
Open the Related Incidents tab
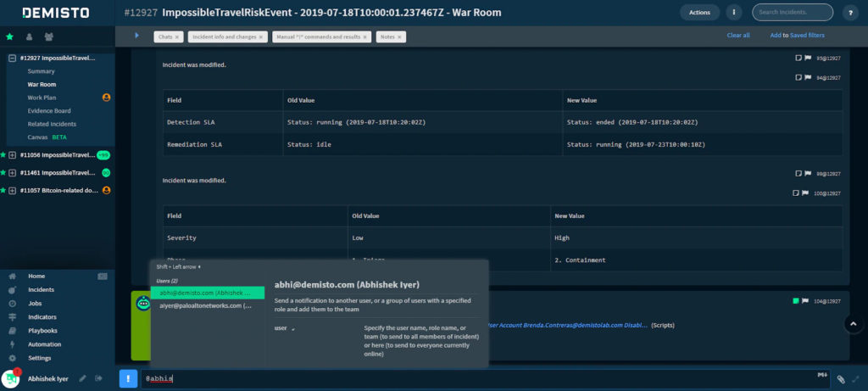pos(52,124)
